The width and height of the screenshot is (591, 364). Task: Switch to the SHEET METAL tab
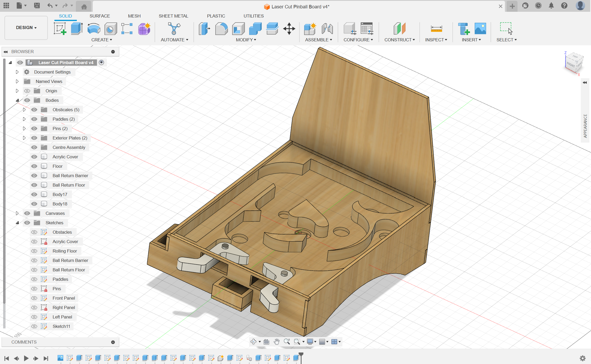click(173, 16)
